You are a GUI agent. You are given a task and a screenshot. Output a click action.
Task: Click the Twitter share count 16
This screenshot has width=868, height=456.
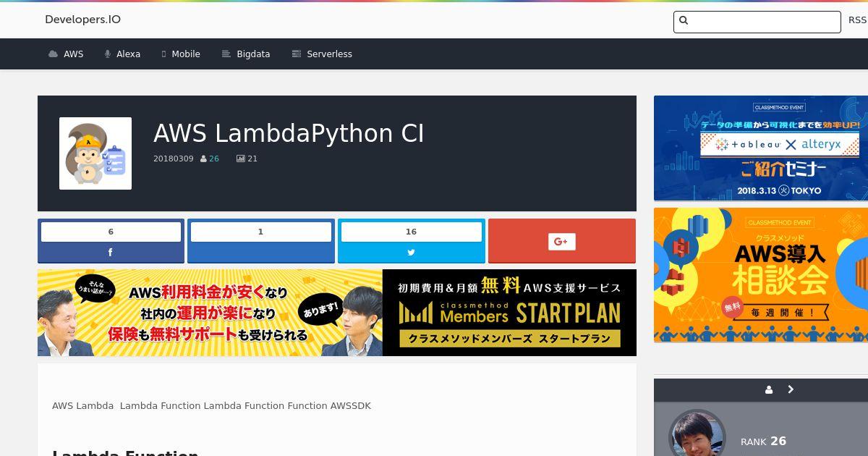tap(411, 232)
